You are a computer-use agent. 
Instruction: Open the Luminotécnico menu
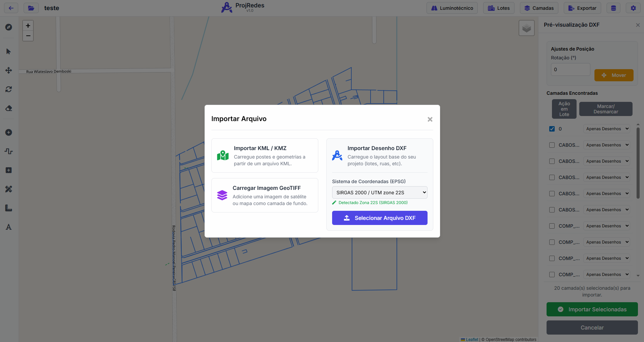coord(452,8)
